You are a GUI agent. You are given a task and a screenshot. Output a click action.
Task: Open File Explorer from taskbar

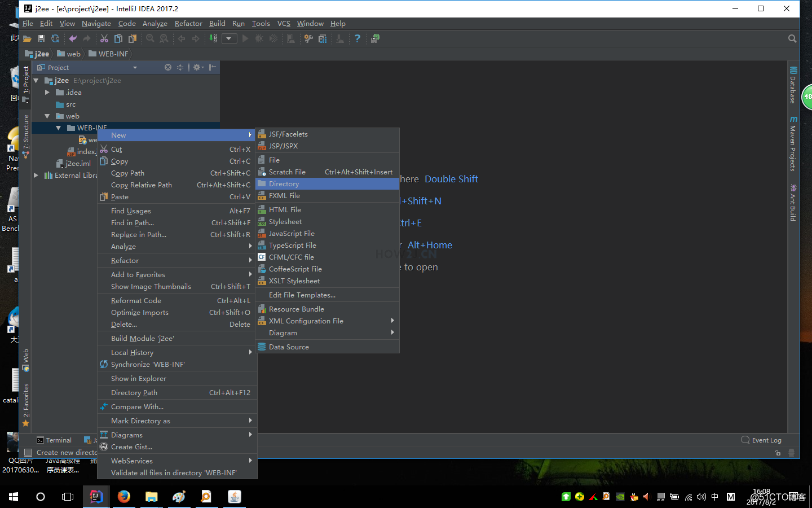(151, 497)
